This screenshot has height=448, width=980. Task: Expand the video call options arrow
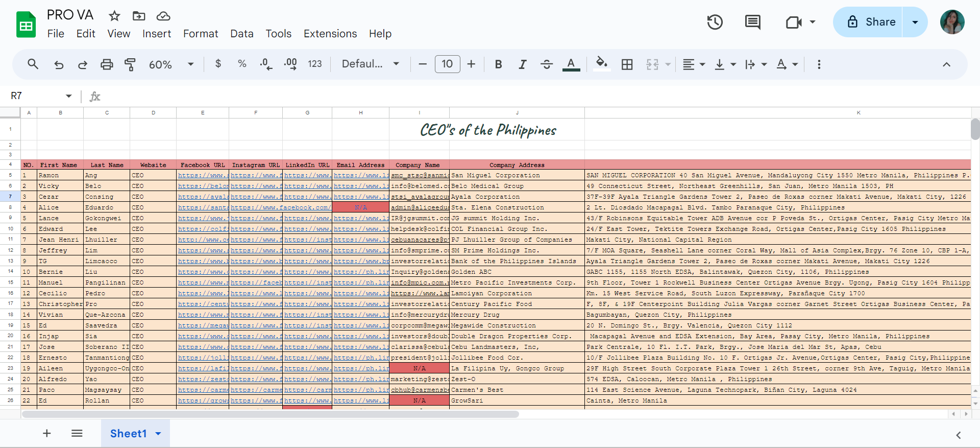[813, 22]
